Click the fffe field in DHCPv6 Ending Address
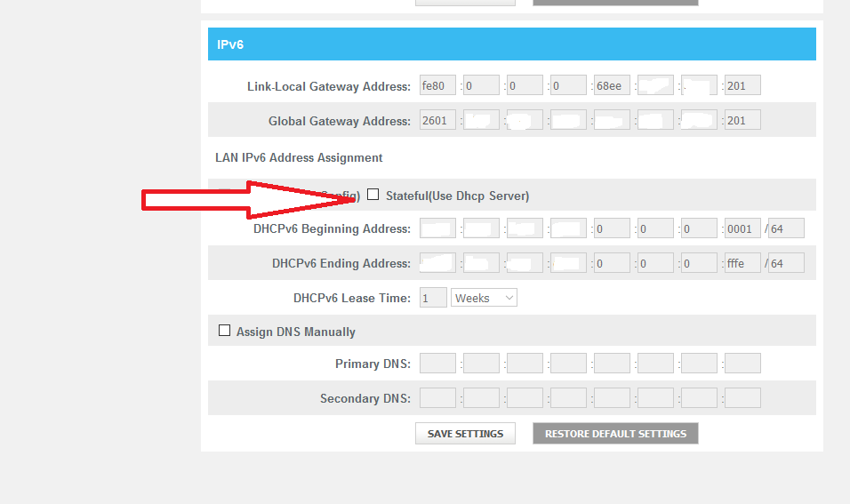Viewport: 850px width, 504px height. [x=742, y=263]
